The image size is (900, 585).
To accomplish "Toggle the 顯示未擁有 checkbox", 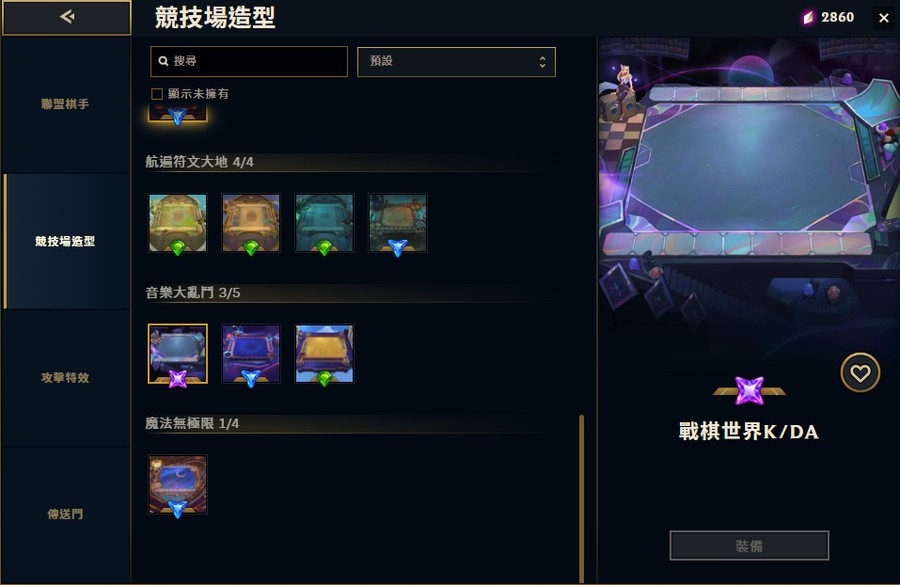I will (x=157, y=94).
